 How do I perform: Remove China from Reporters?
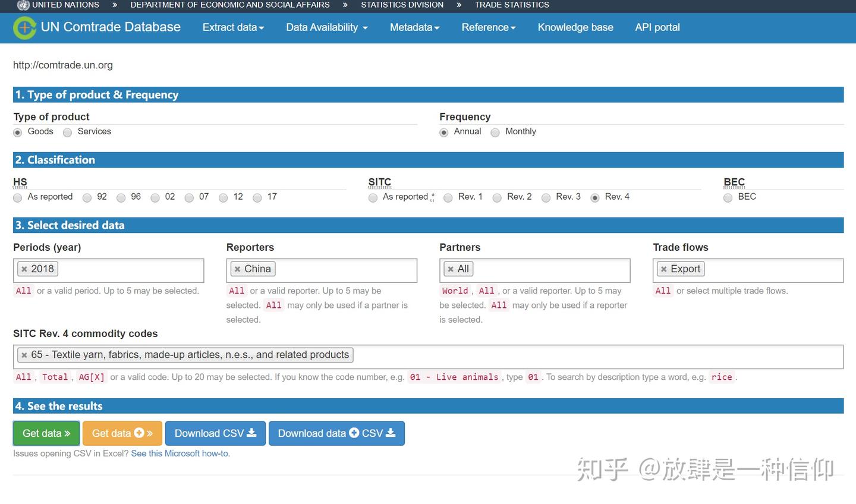(237, 269)
